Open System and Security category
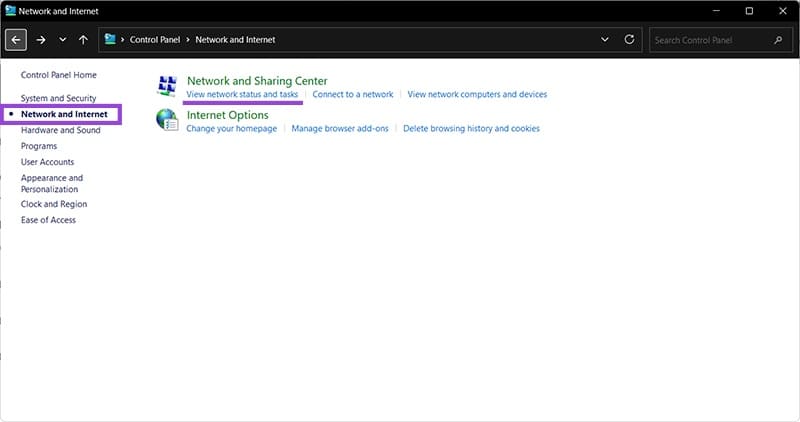This screenshot has height=422, width=800. pos(58,98)
